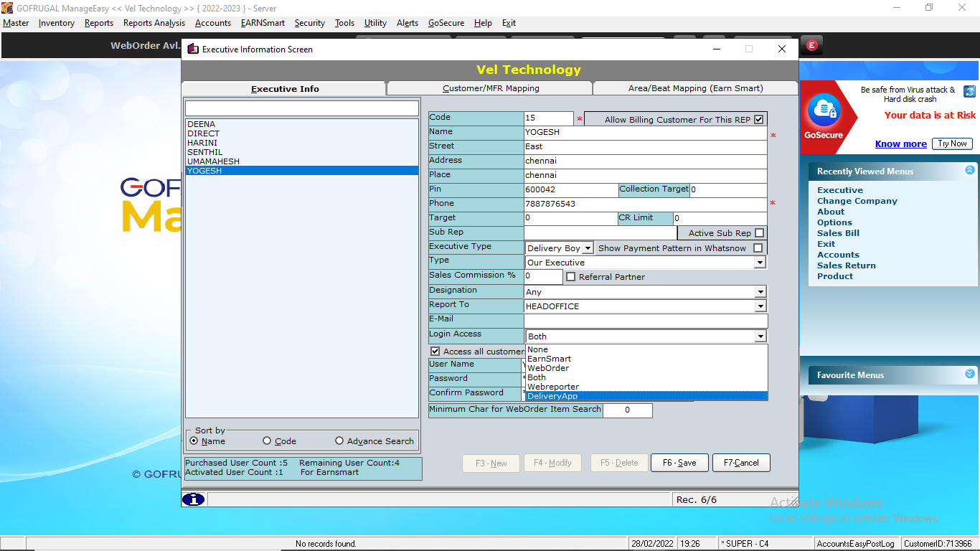The image size is (980, 551).
Task: Click the blue refresh icon on GoSecure banner
Action: 969,92
